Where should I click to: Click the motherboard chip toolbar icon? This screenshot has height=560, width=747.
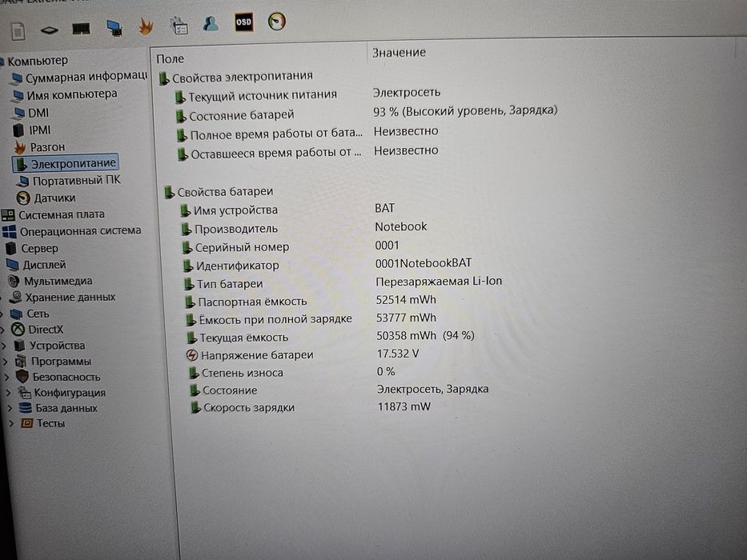[x=50, y=30]
